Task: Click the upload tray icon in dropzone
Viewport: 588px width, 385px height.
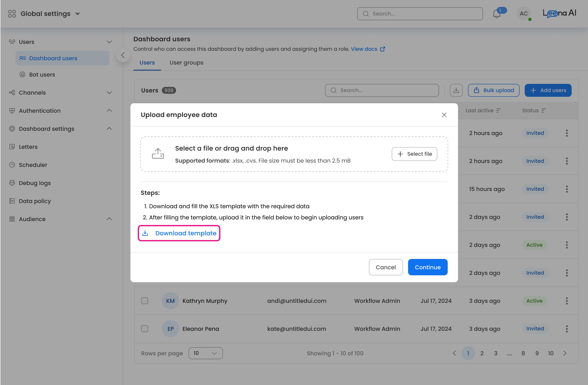Action: click(158, 153)
